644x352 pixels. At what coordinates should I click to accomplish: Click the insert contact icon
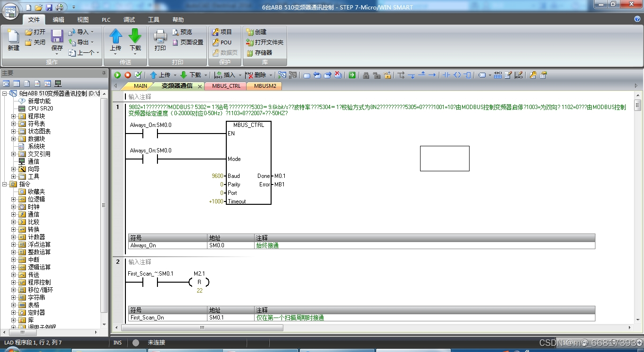point(446,75)
